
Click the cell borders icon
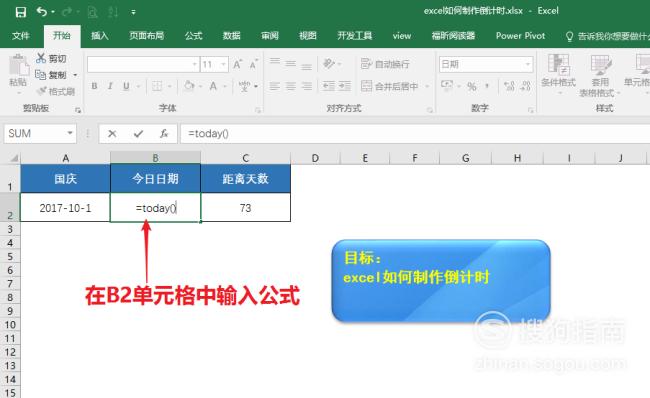pyautogui.click(x=157, y=86)
